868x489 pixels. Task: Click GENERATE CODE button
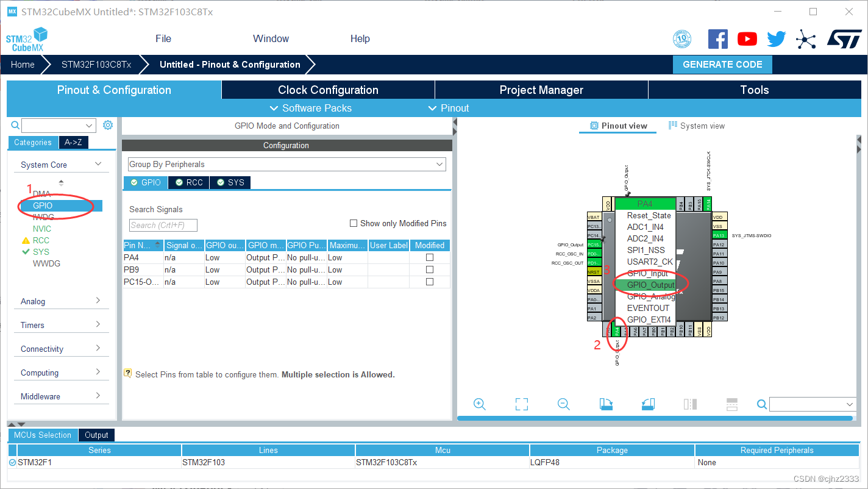click(722, 65)
